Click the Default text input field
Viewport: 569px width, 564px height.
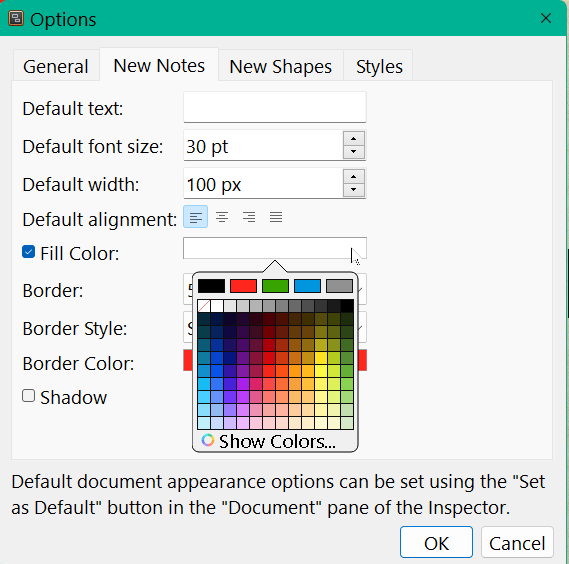275,107
